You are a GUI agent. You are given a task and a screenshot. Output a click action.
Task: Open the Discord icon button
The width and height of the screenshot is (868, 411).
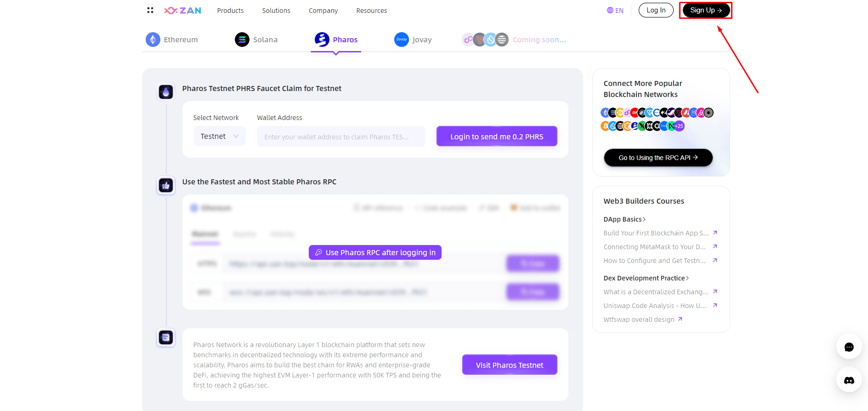click(x=849, y=380)
